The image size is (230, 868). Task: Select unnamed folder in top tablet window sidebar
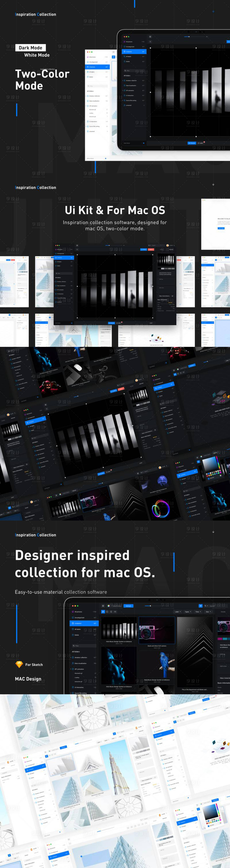click(x=134, y=105)
